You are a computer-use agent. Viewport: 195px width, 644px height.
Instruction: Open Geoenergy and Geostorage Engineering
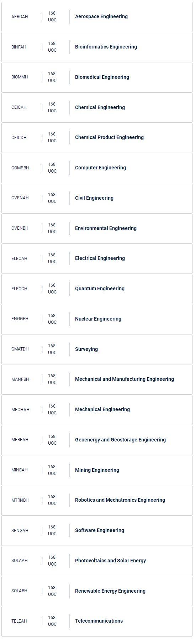[x=97, y=440]
